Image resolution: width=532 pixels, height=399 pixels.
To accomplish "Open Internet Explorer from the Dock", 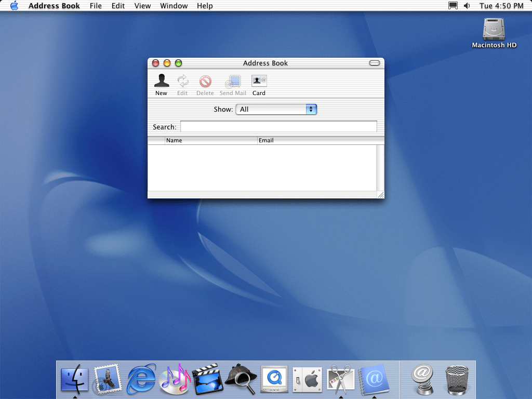I will (141, 378).
